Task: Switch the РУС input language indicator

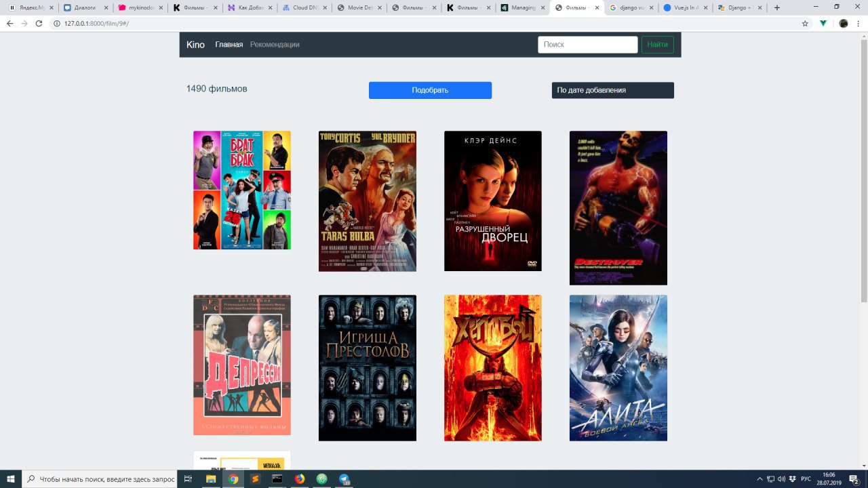Action: coord(806,479)
